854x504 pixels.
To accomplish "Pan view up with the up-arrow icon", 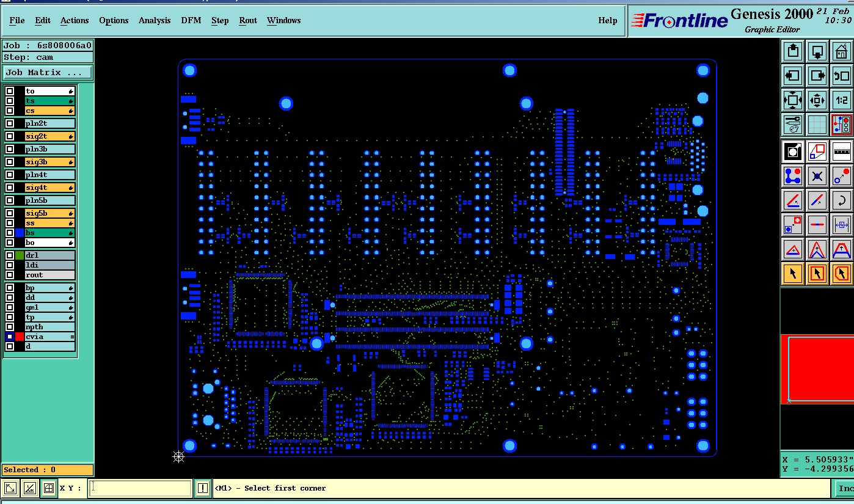I will (x=793, y=51).
